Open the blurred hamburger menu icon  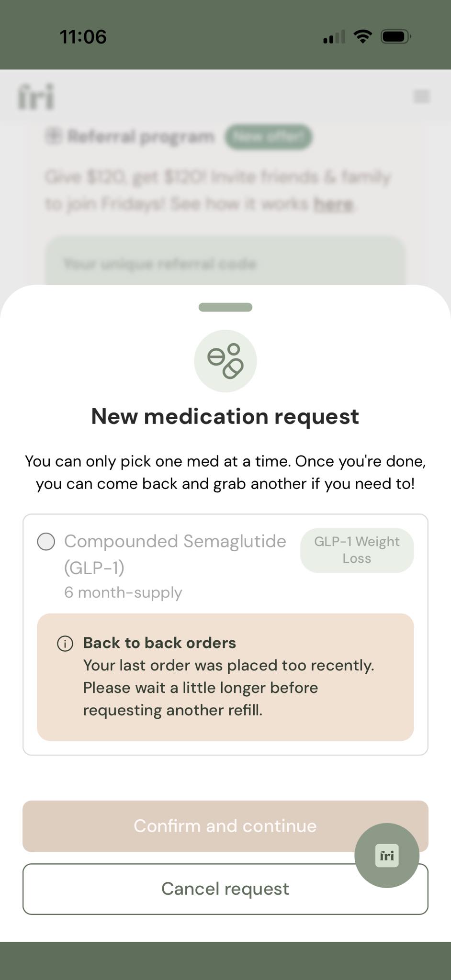(422, 97)
